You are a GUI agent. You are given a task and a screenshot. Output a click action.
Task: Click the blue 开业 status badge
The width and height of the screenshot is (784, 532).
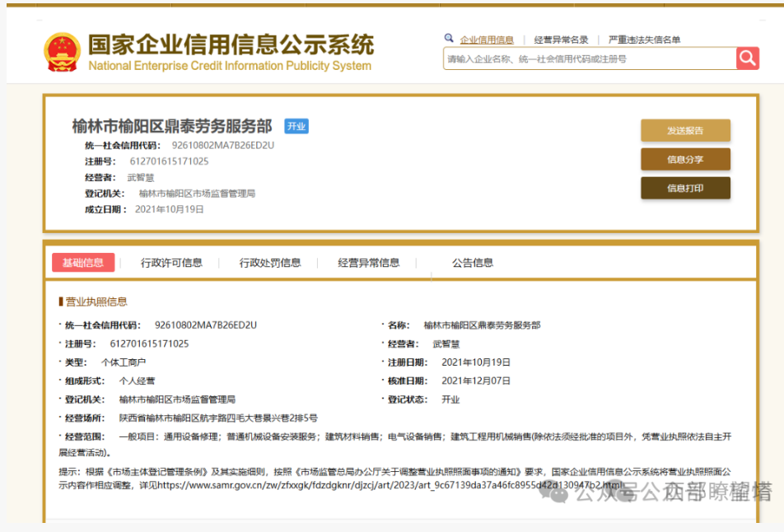pyautogui.click(x=296, y=126)
